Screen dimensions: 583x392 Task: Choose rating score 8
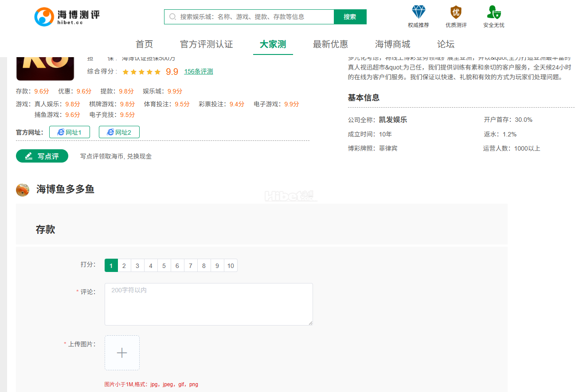tap(204, 266)
